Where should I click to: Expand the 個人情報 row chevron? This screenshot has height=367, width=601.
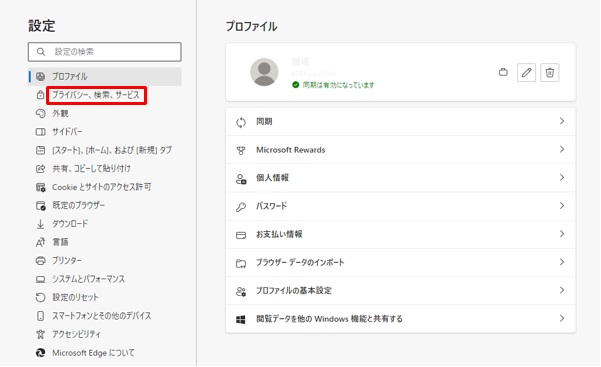[562, 178]
